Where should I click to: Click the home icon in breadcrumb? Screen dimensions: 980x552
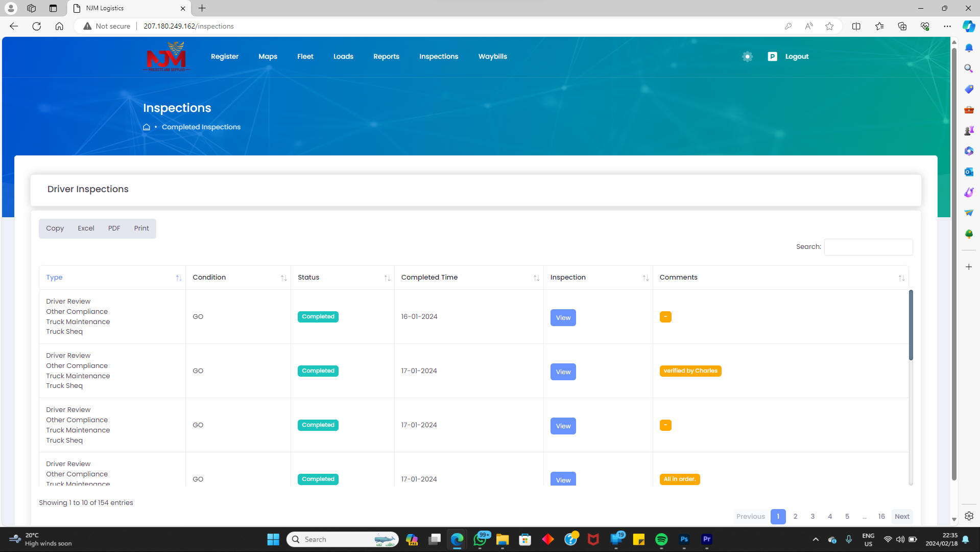pyautogui.click(x=147, y=127)
